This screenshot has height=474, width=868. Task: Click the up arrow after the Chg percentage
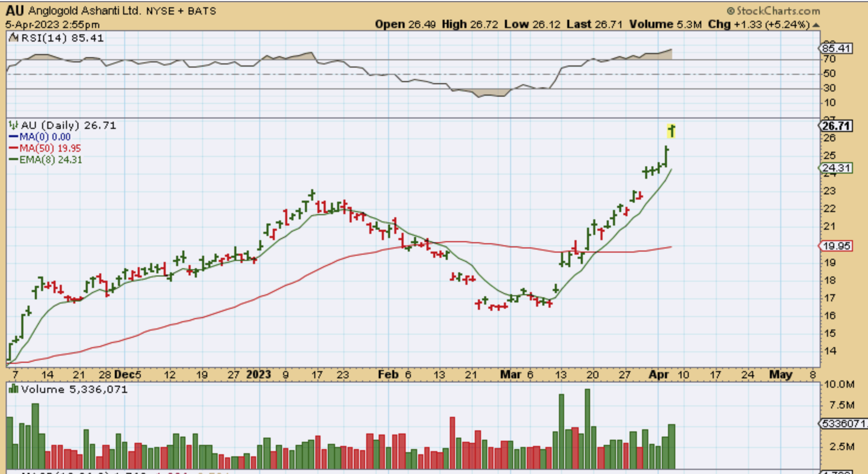(816, 25)
